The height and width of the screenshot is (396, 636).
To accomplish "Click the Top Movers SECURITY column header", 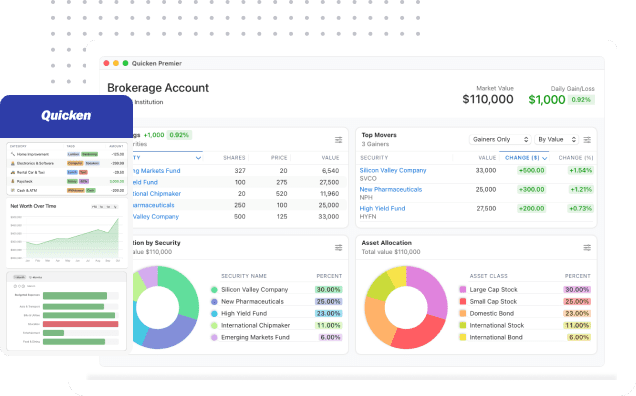I will [374, 158].
